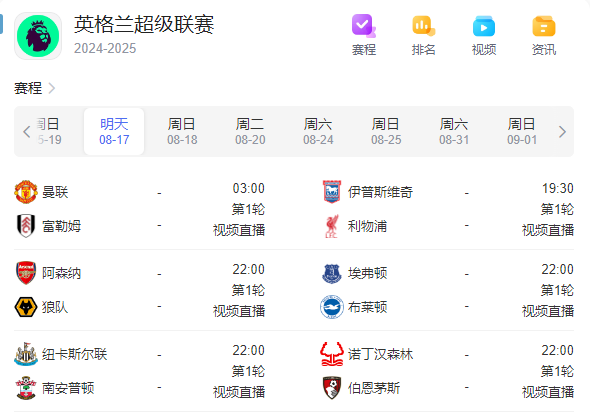Click the 2024-2025 season label
Viewport: 590px width, 412px height.
click(x=105, y=49)
